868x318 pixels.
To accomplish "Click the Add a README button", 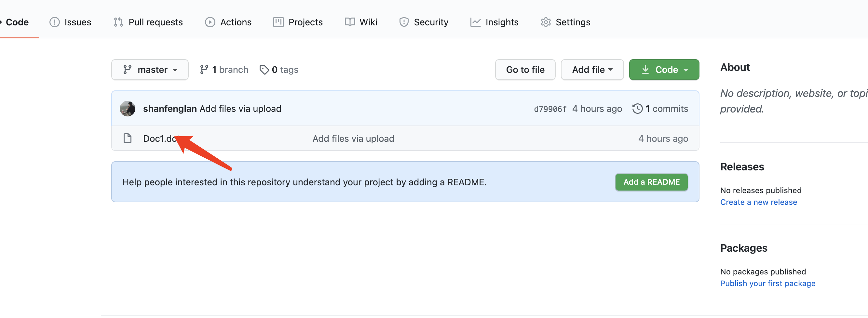I will (651, 182).
